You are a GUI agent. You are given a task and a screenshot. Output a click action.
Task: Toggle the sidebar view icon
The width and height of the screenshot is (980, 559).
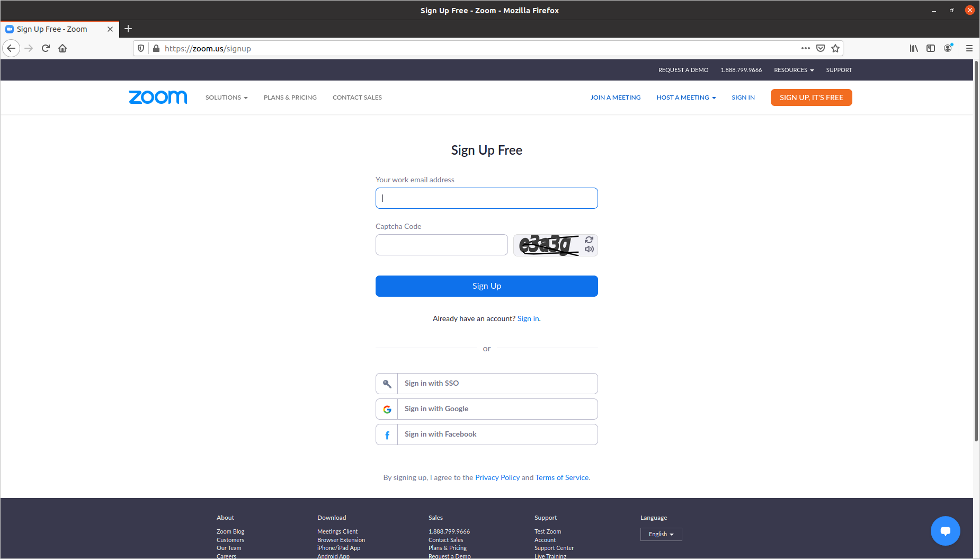point(931,48)
